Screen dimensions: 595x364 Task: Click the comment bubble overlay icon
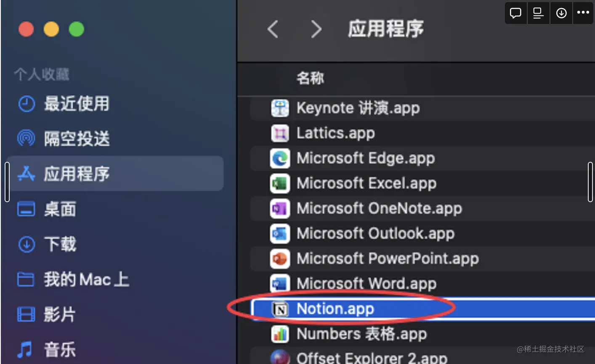(515, 13)
